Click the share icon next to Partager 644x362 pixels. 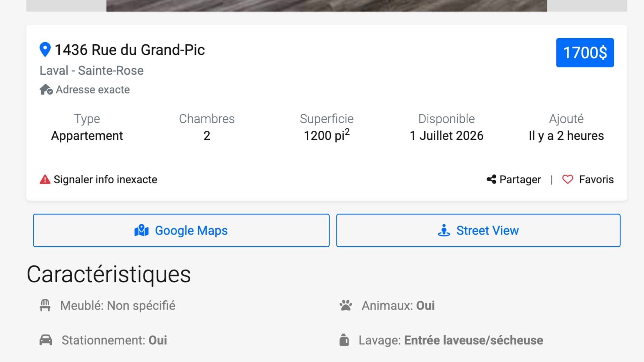pyautogui.click(x=491, y=179)
